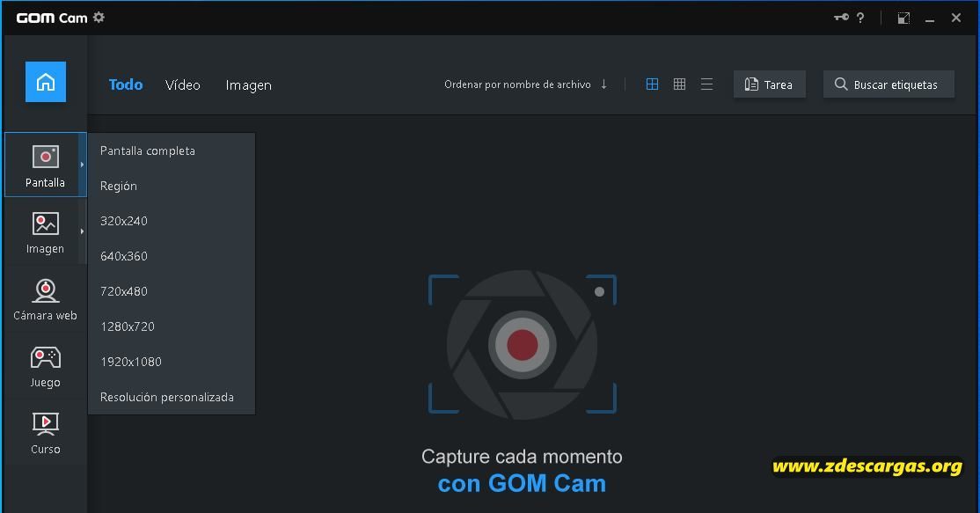Switch to list view layout
Screen dimensions: 980x513
[x=707, y=84]
